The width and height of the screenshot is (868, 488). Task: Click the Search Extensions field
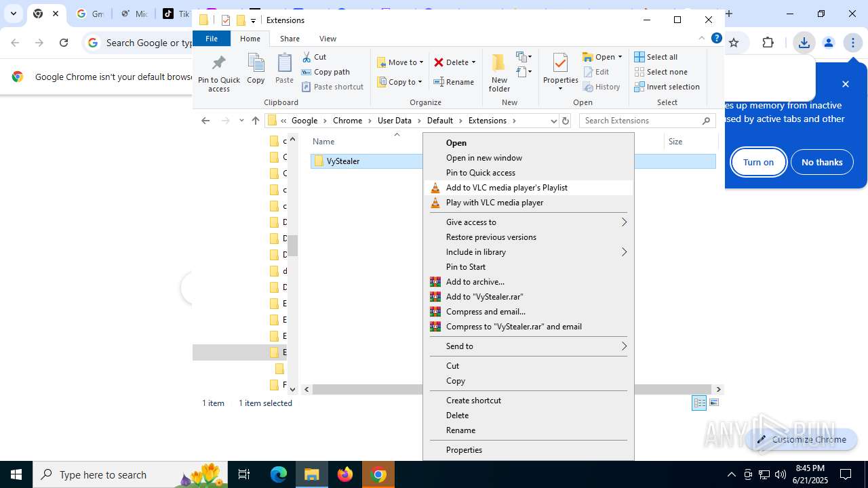[648, 121]
